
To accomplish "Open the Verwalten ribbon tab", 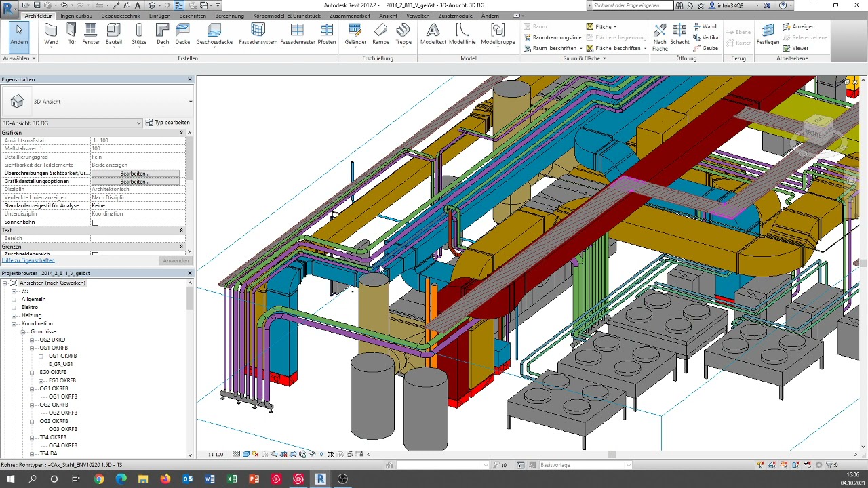I will [418, 16].
